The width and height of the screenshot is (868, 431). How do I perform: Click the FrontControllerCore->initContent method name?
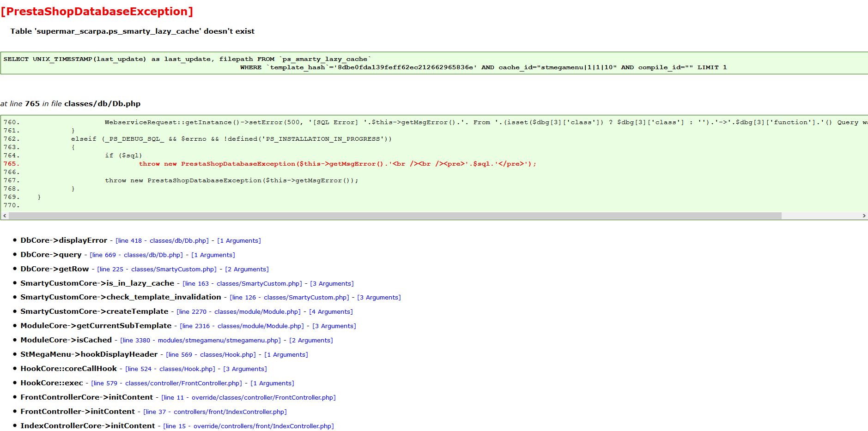click(x=87, y=397)
